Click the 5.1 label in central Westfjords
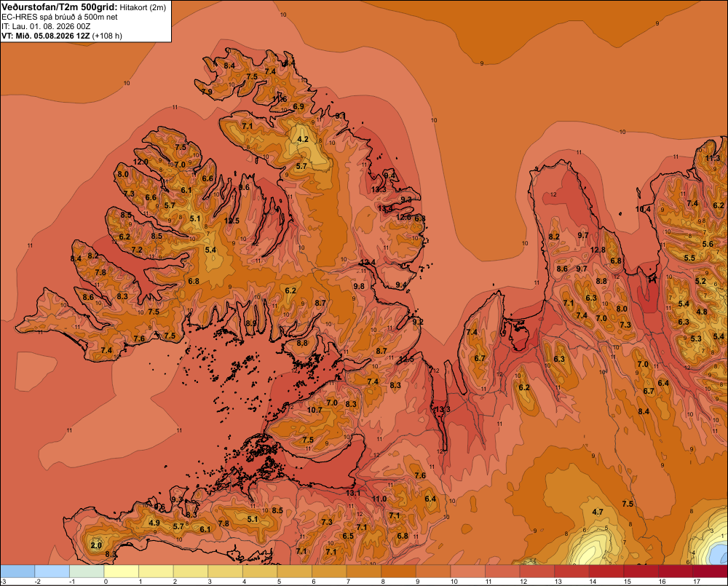 (195, 218)
